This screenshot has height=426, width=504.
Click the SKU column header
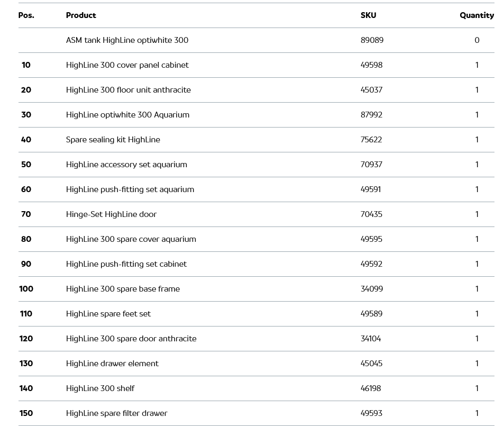coord(368,15)
